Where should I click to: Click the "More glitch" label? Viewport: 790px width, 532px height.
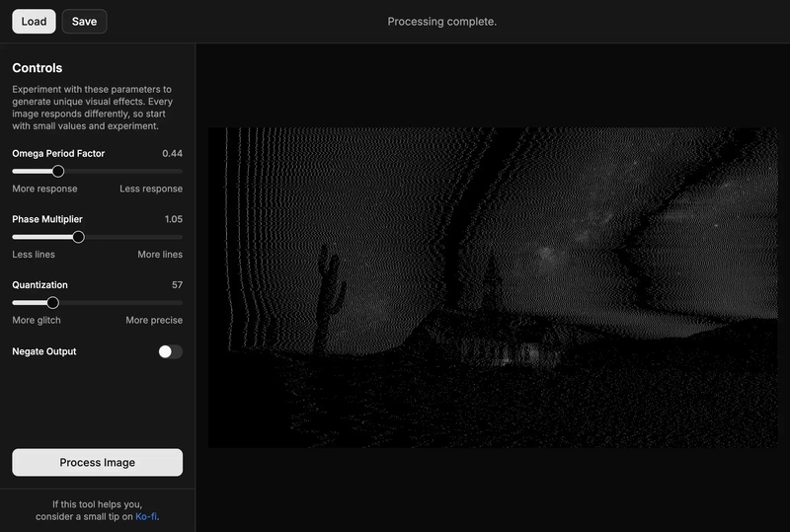37,321
